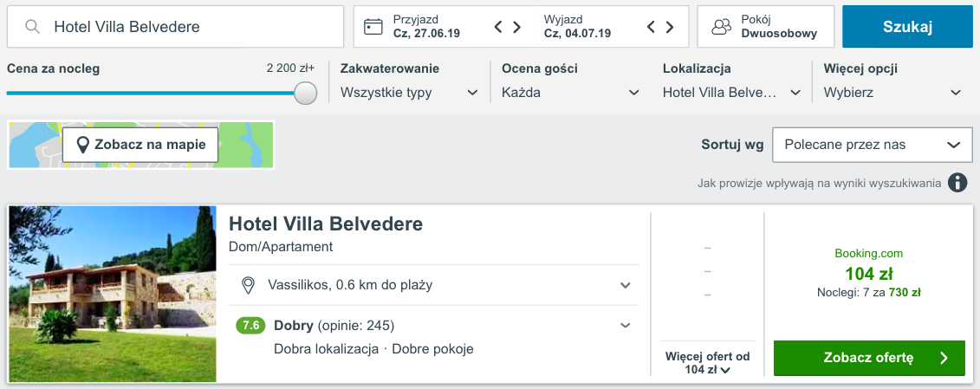
Task: Go to previous arrival date arrow
Action: pyautogui.click(x=498, y=27)
